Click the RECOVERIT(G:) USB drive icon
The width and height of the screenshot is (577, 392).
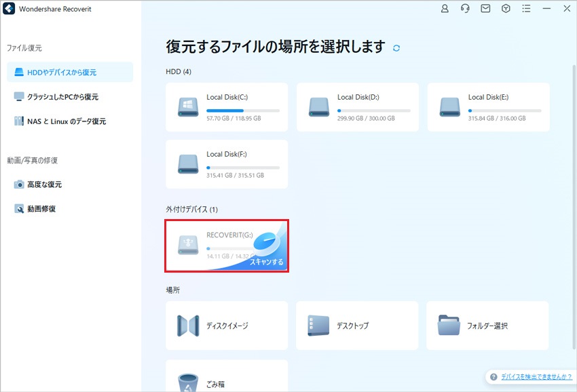coord(188,246)
